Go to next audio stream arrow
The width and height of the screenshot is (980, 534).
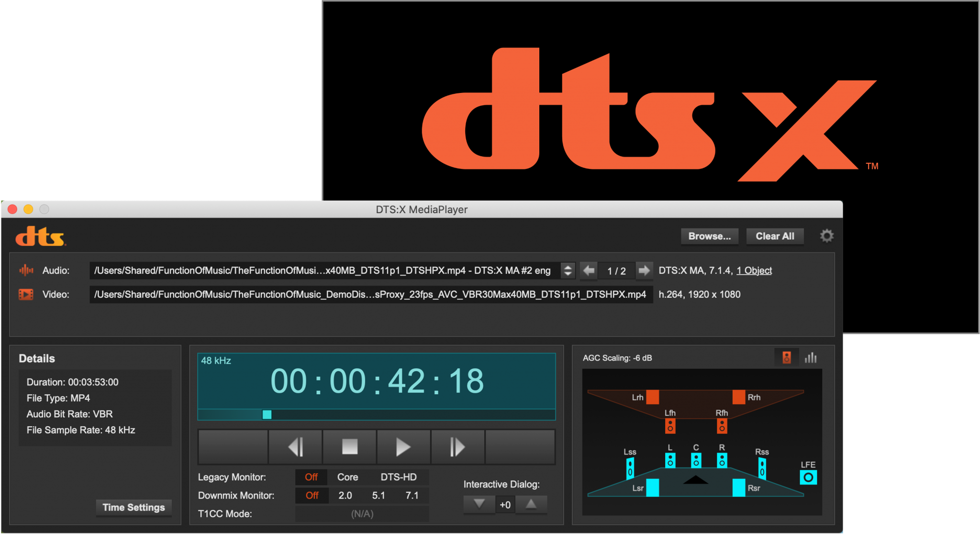pyautogui.click(x=644, y=271)
